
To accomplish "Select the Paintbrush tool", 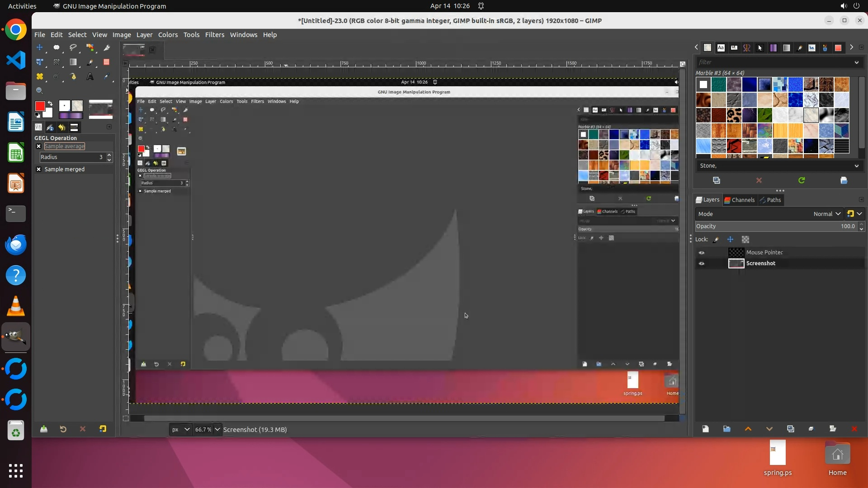I will [x=90, y=62].
